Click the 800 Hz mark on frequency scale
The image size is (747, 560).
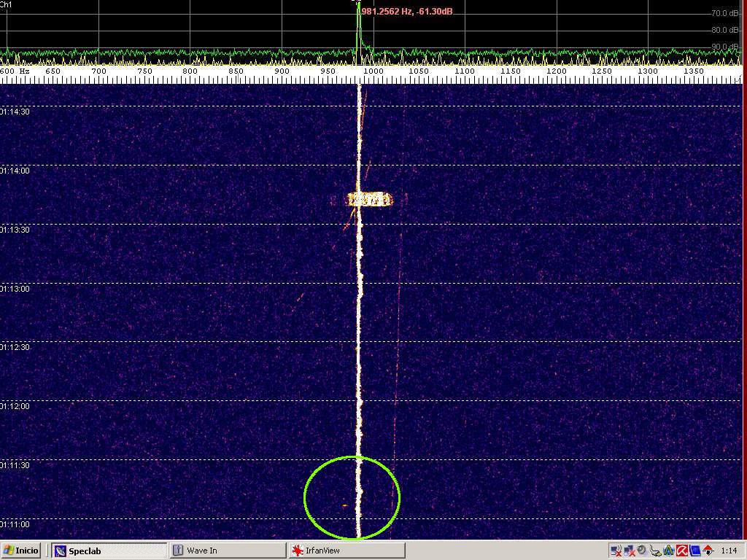[190, 71]
